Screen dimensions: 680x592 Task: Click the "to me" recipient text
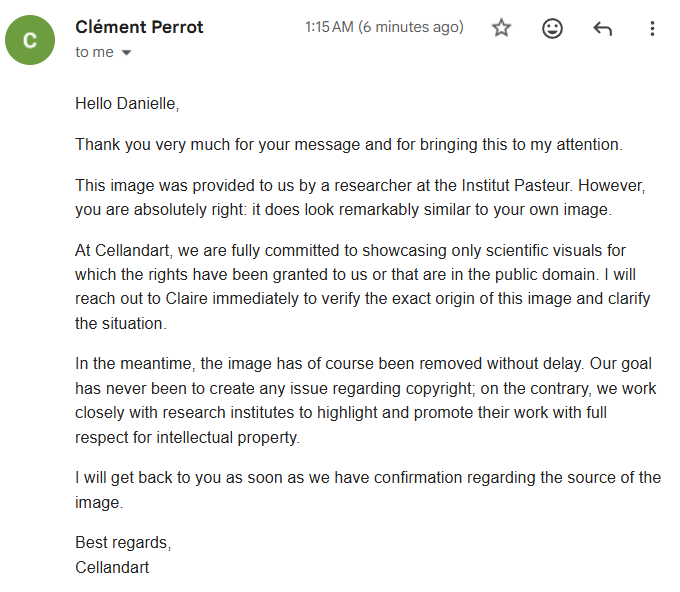tap(94, 52)
